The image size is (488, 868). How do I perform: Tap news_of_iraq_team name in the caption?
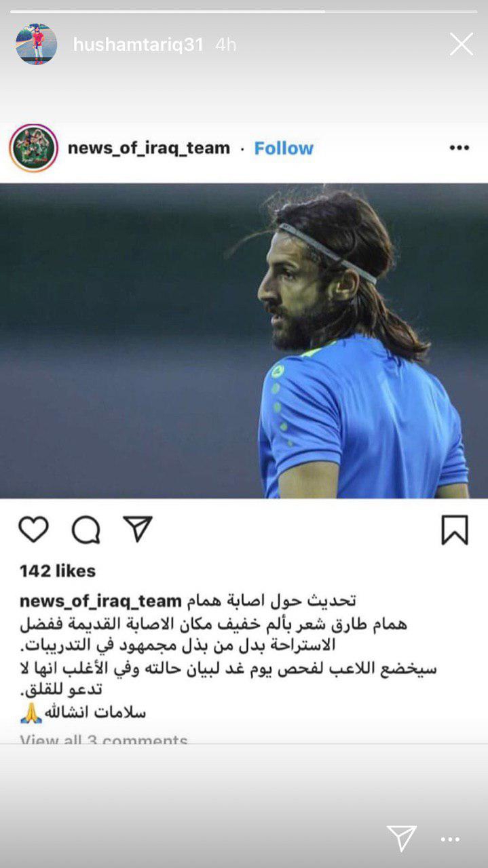point(100,601)
